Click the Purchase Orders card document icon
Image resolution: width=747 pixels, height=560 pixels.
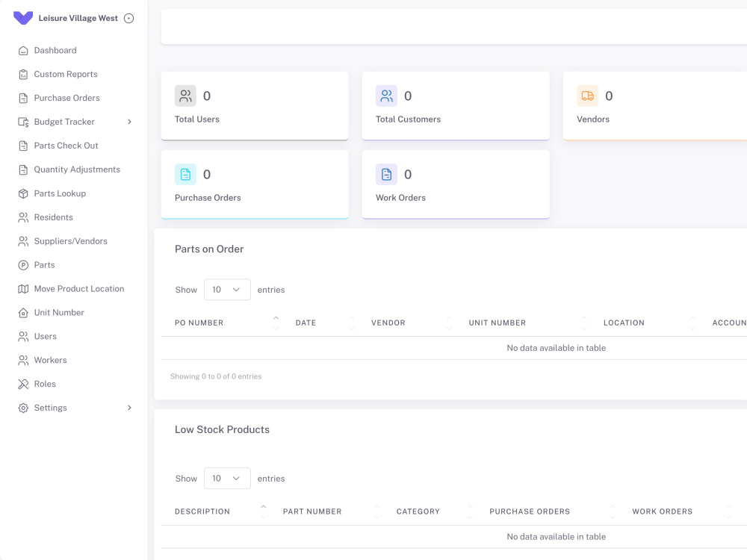185,174
